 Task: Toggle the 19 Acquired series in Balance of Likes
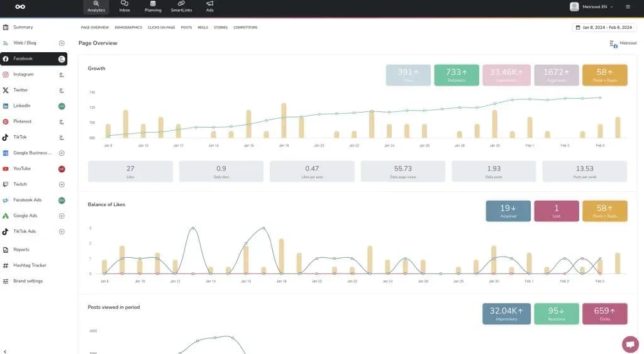508,211
